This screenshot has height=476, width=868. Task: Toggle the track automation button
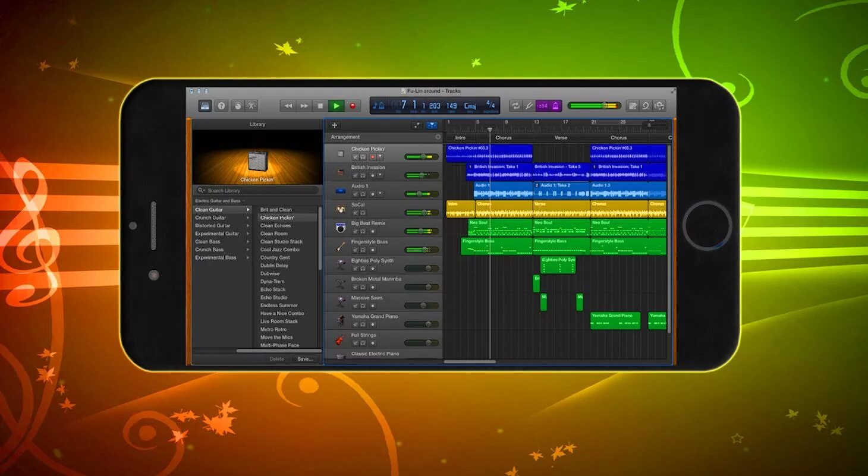coord(417,125)
